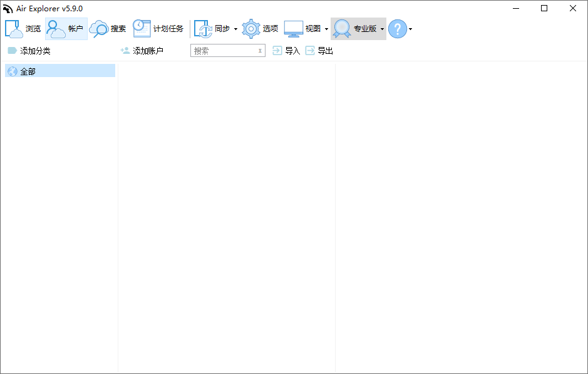
Task: Click the 导出 (Export) button
Action: tap(319, 51)
